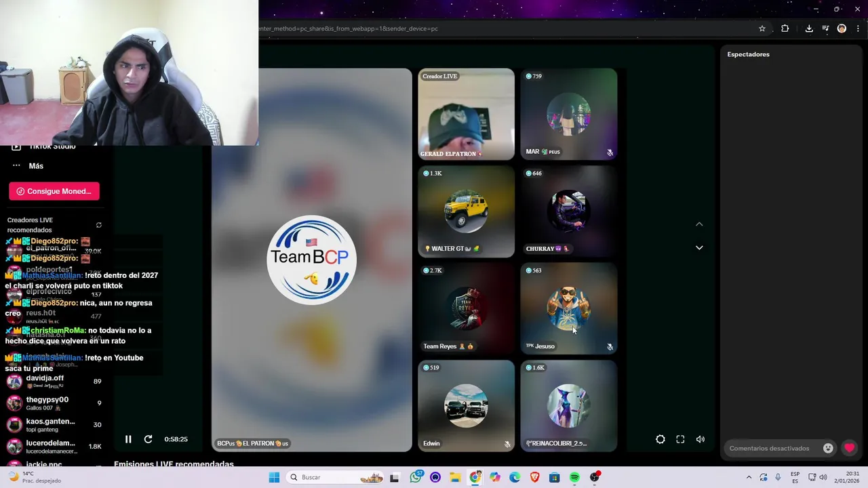868x488 pixels.
Task: Go to the next live with down chevron
Action: click(699, 247)
